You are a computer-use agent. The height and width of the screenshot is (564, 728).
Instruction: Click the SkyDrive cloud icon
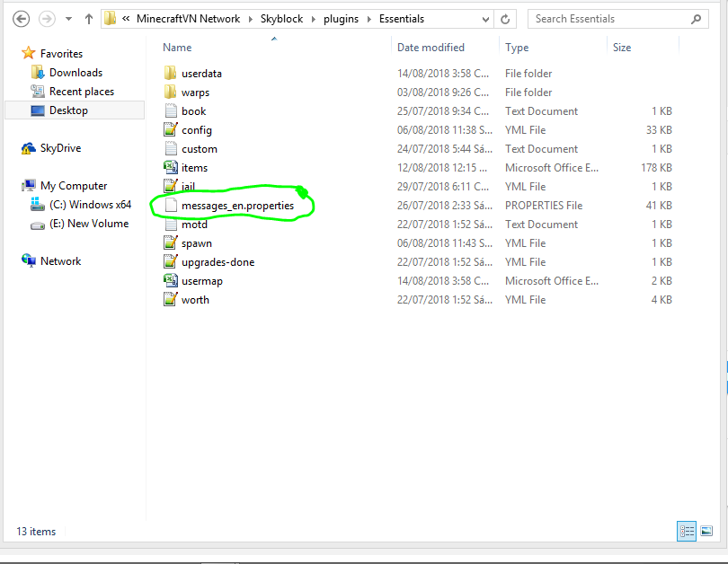point(29,148)
